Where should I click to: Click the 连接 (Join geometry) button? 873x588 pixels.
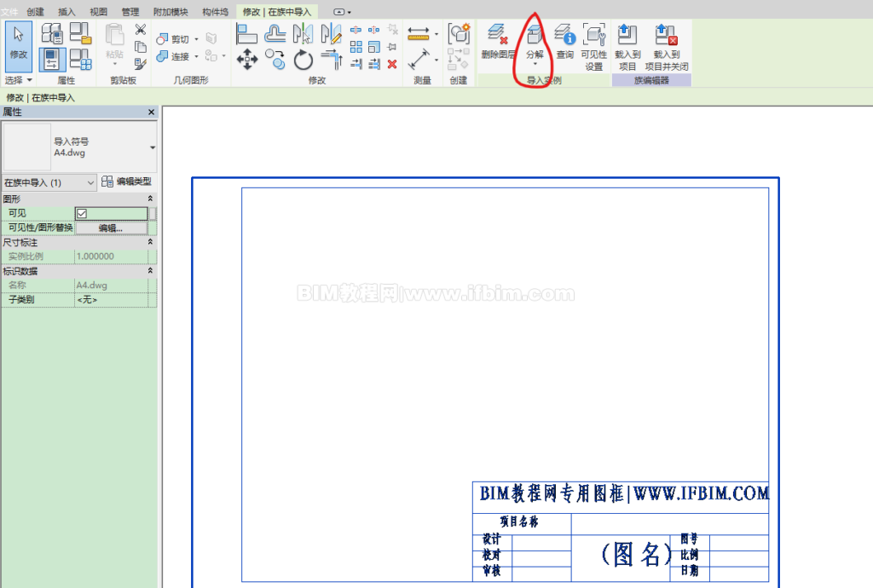173,56
